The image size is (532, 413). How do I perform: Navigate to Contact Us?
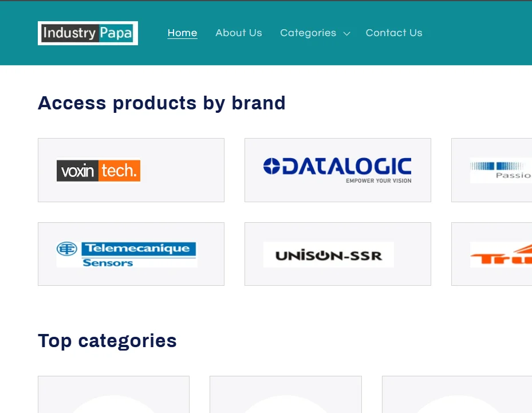coord(394,33)
